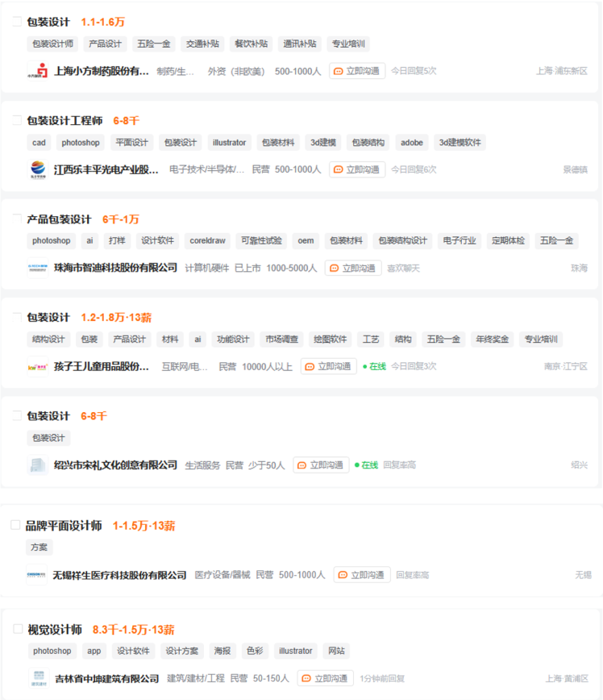Tick the 包装设计 6-8千 绍兴 job checkbox
Screen dimensions: 603x700
click(17, 415)
